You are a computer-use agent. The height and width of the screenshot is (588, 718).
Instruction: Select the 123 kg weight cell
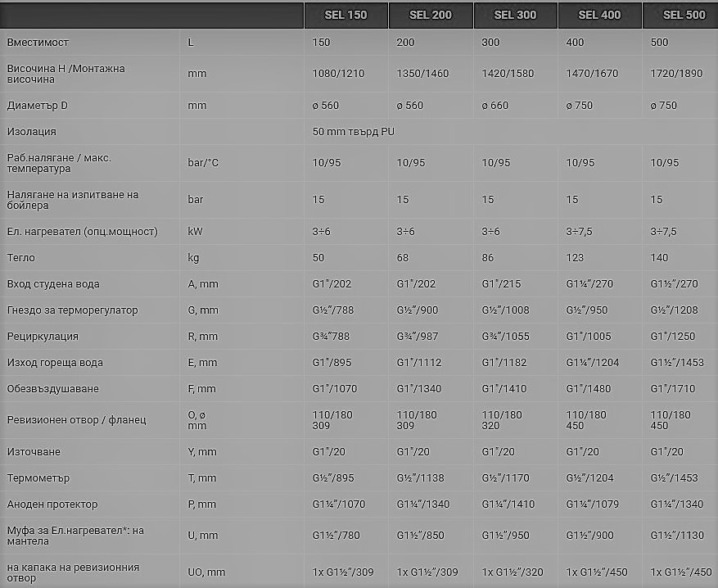coord(575,258)
